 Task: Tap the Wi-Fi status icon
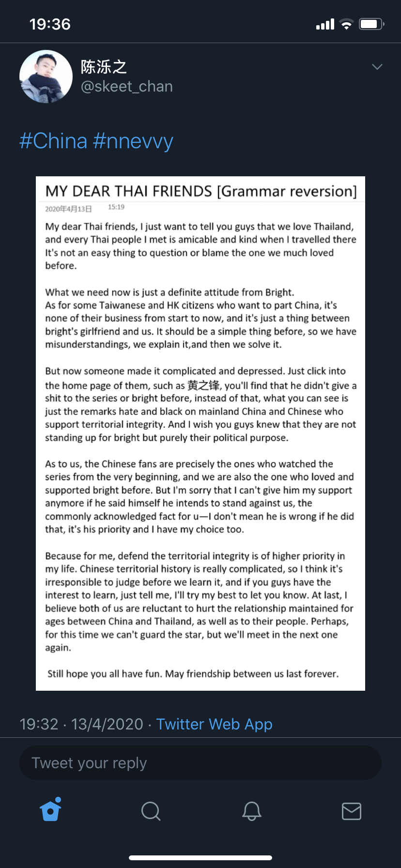[346, 24]
